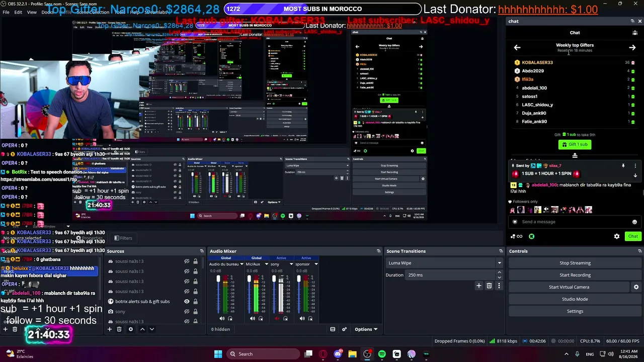Open Audio du bureau channel dropdown
The width and height of the screenshot is (644, 362).
pos(242,264)
